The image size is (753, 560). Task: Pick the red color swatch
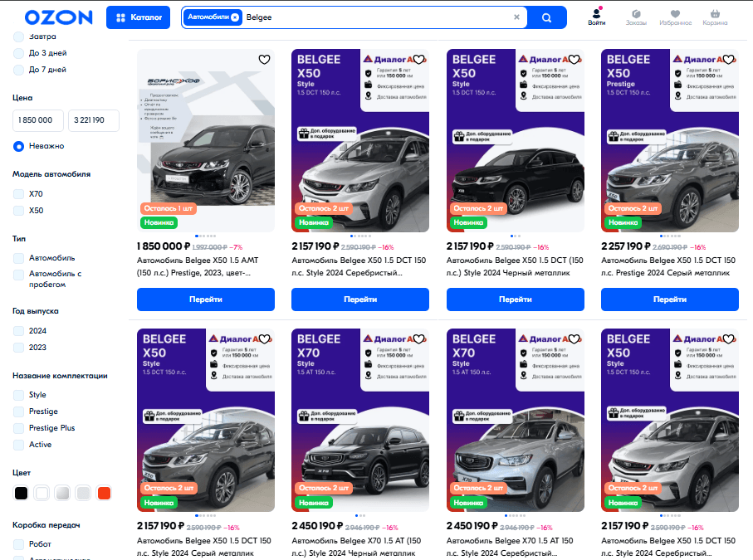104,494
